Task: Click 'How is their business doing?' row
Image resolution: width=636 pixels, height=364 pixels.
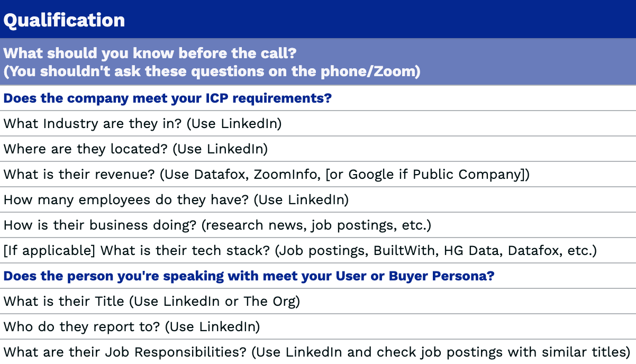Action: point(318,225)
